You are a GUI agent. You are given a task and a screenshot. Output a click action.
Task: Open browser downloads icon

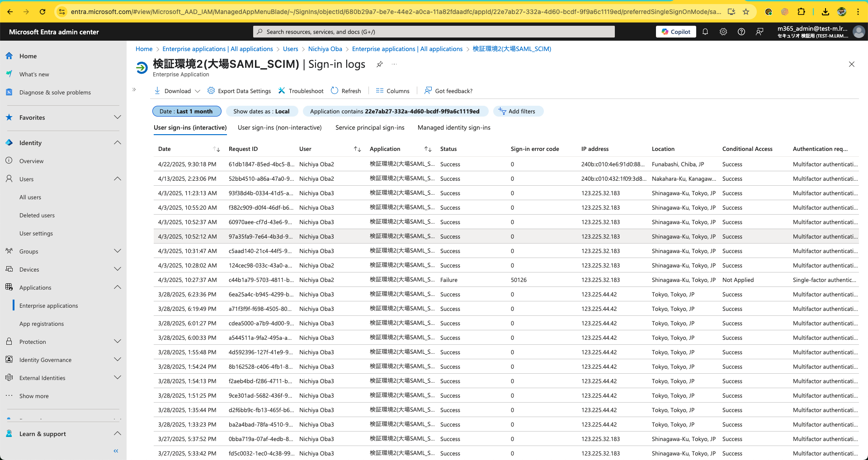[826, 12]
